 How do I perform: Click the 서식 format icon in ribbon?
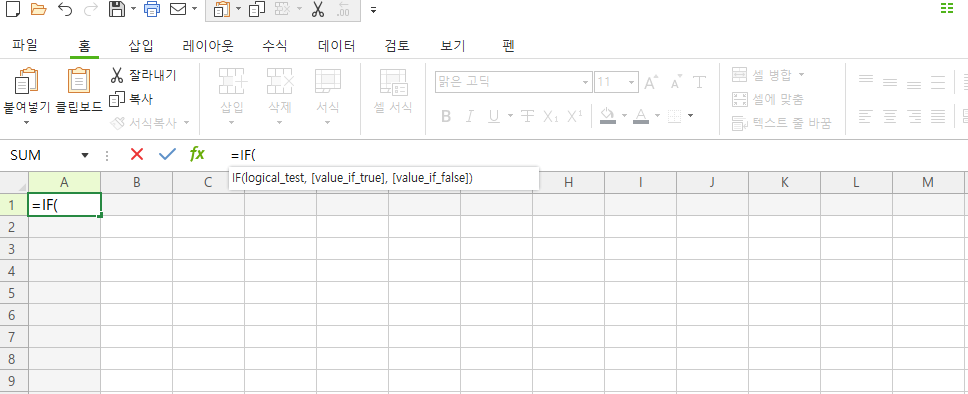pyautogui.click(x=328, y=81)
